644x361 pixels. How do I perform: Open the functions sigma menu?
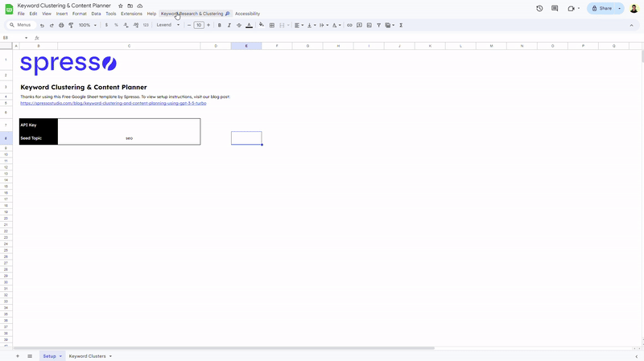[x=401, y=26]
